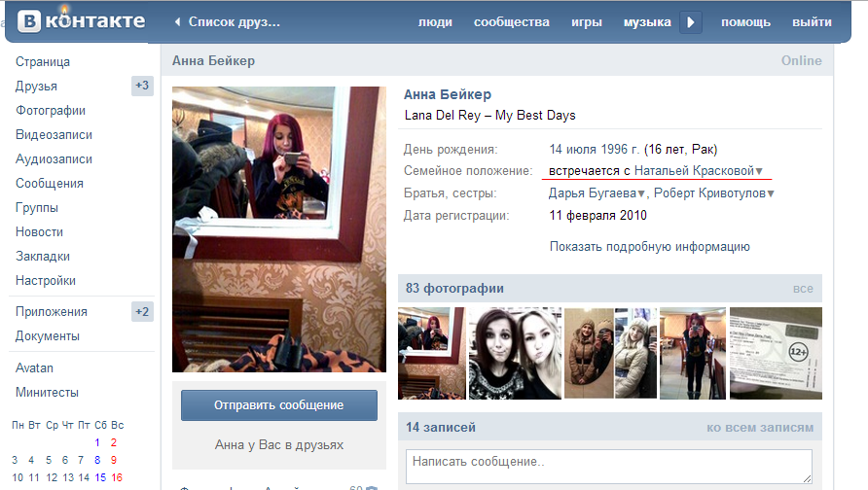Open Друзья in the sidebar

click(37, 87)
